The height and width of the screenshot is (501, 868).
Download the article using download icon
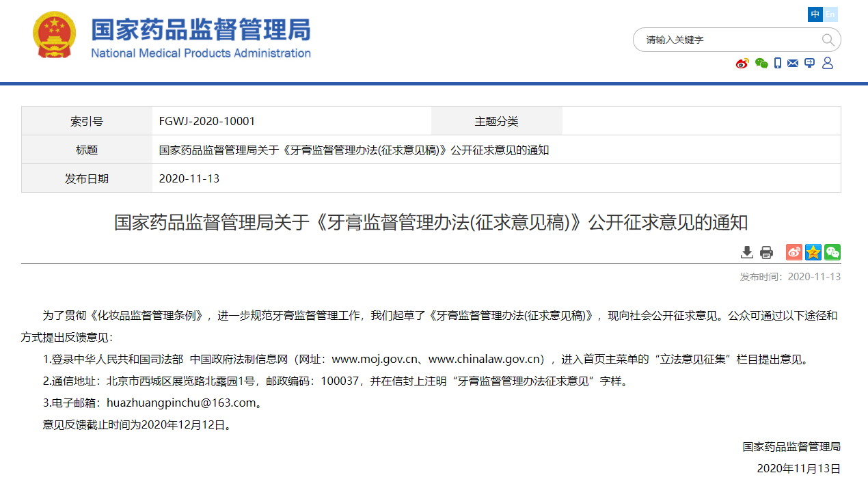(747, 252)
